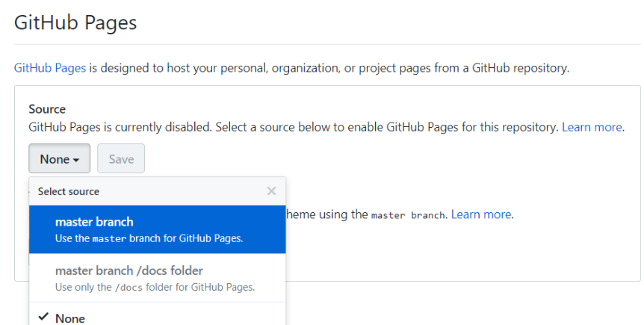Image resolution: width=644 pixels, height=325 pixels.
Task: Open the GitHub Pages link
Action: click(50, 68)
